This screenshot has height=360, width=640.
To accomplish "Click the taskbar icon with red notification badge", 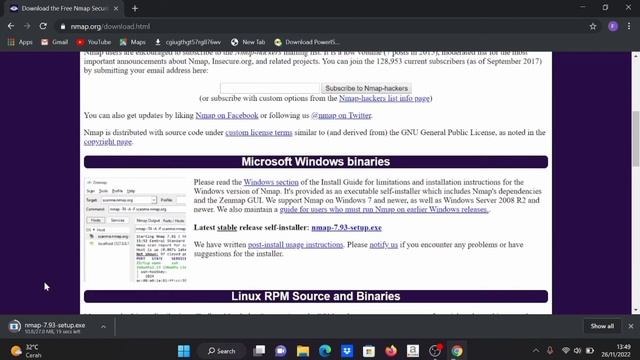I will click(435, 351).
